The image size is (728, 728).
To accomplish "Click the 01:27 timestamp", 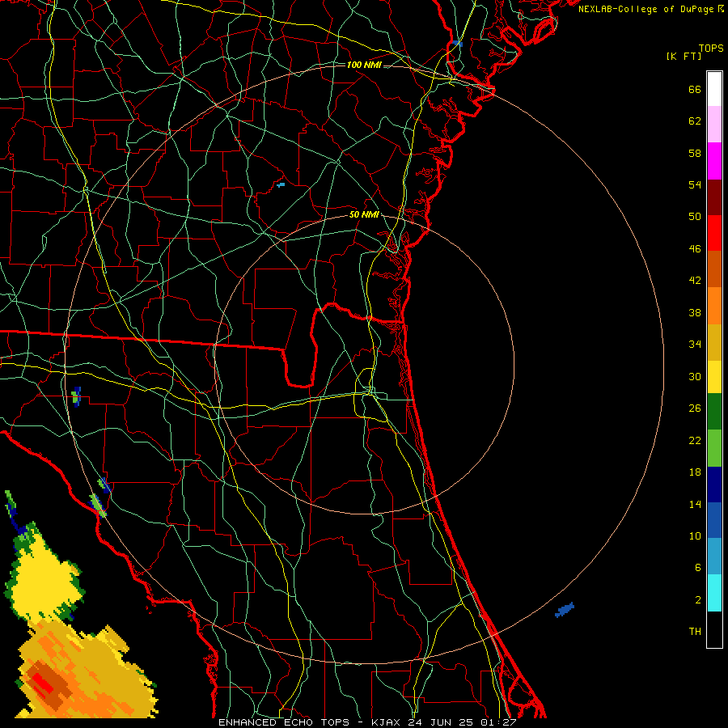I will pyautogui.click(x=497, y=722).
